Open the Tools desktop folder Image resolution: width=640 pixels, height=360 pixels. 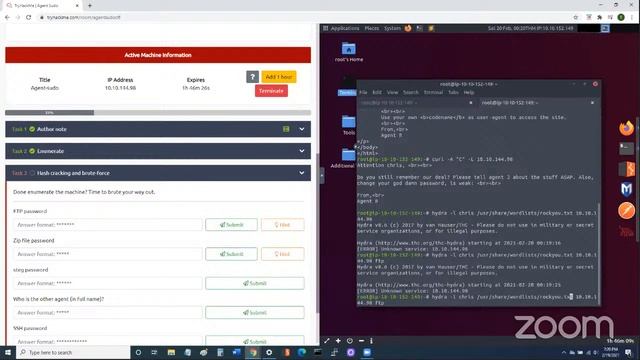pyautogui.click(x=349, y=125)
